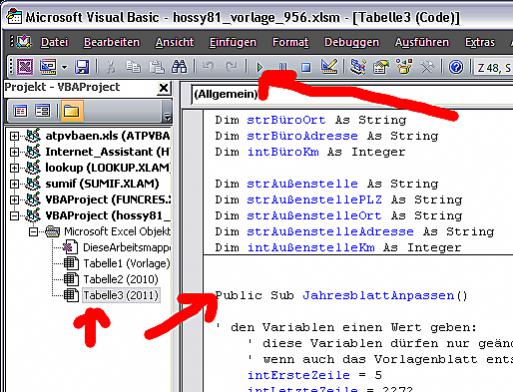Run the macro with green play button
Viewport: 513px width, 392px height.
(x=260, y=68)
